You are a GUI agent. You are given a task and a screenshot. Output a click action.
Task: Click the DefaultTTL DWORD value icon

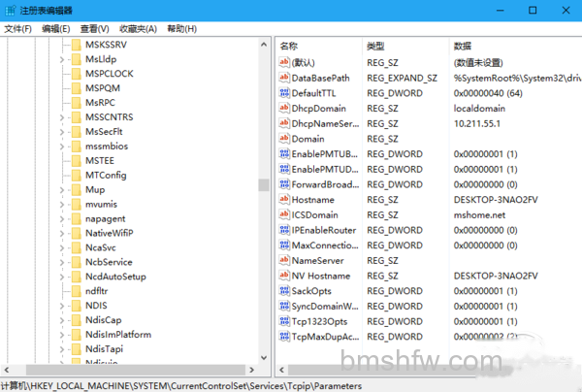(x=284, y=93)
